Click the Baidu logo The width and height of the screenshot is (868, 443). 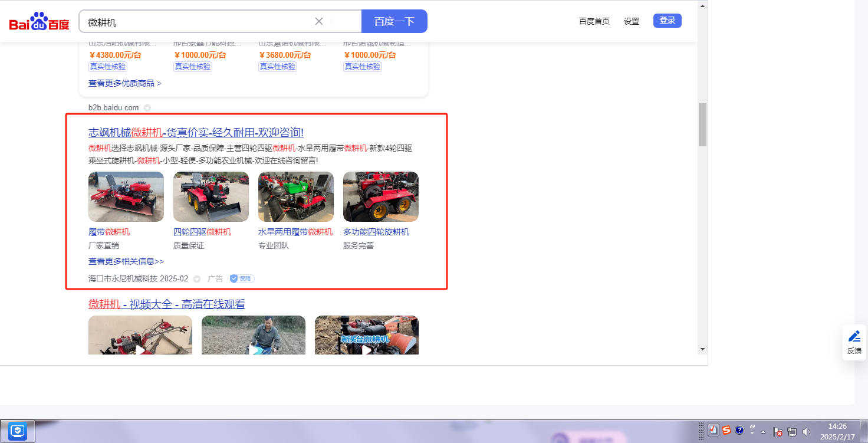click(x=39, y=22)
